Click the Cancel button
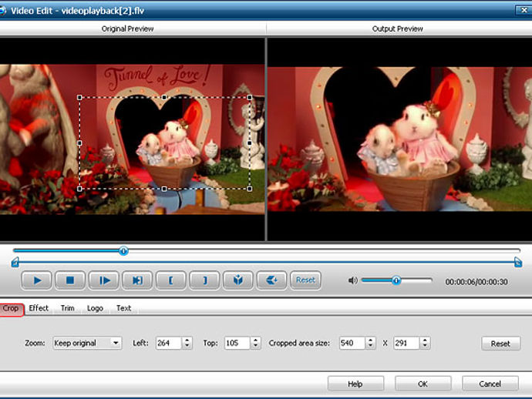 (490, 384)
